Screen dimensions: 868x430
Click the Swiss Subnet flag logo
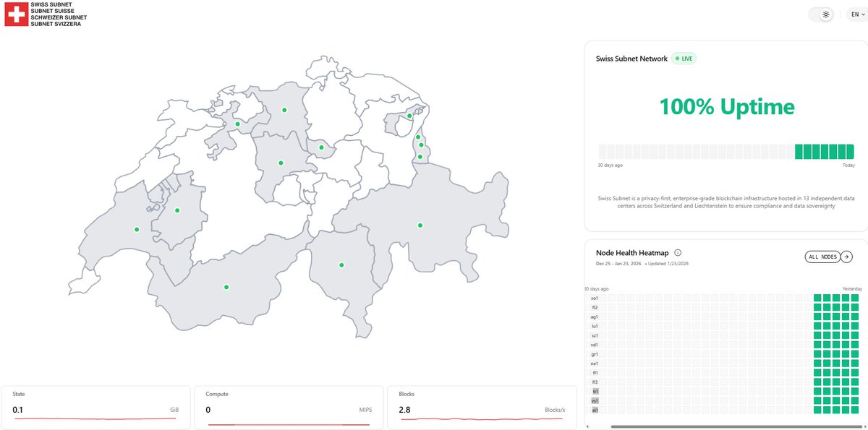click(x=16, y=14)
